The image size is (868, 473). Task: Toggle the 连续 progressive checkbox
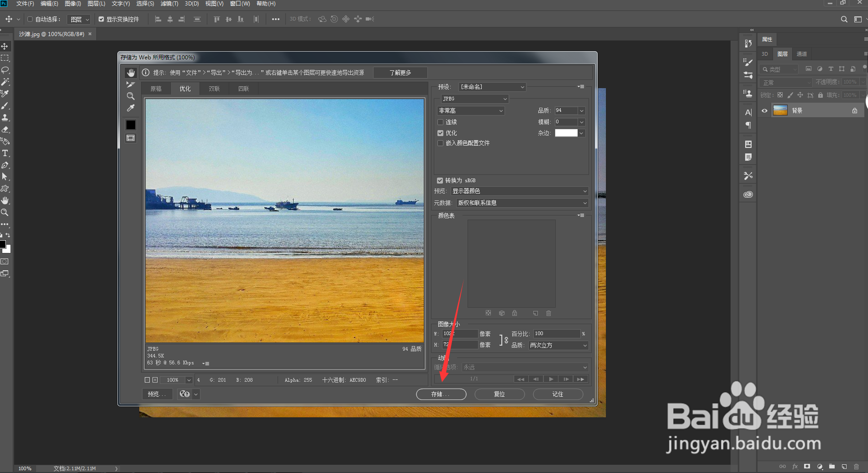(x=440, y=122)
